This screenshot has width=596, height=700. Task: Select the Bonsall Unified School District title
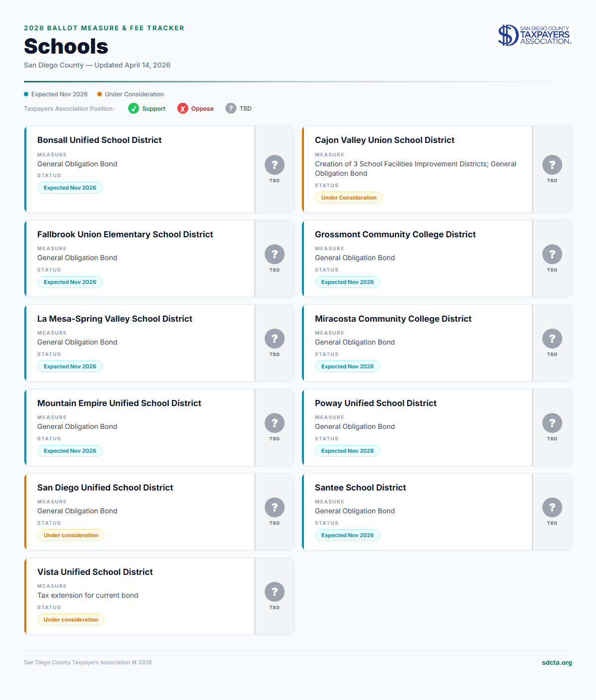(99, 140)
